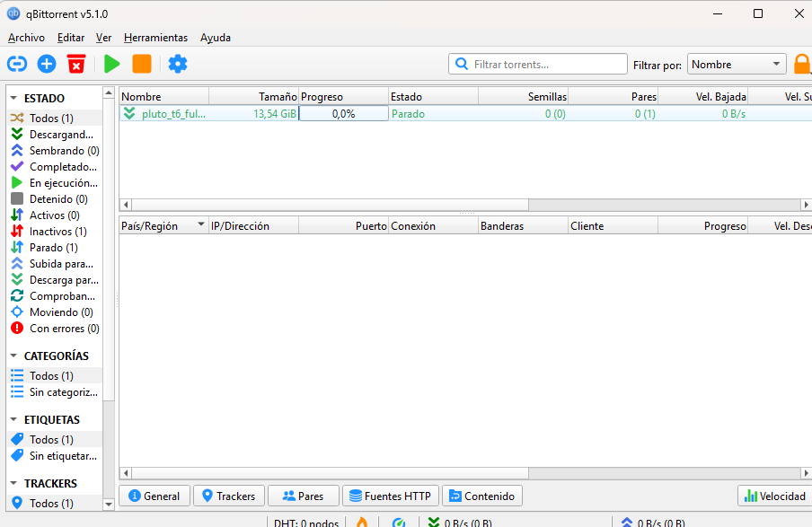
Task: Click the Sin categorizar list icon
Action: pyautogui.click(x=17, y=392)
